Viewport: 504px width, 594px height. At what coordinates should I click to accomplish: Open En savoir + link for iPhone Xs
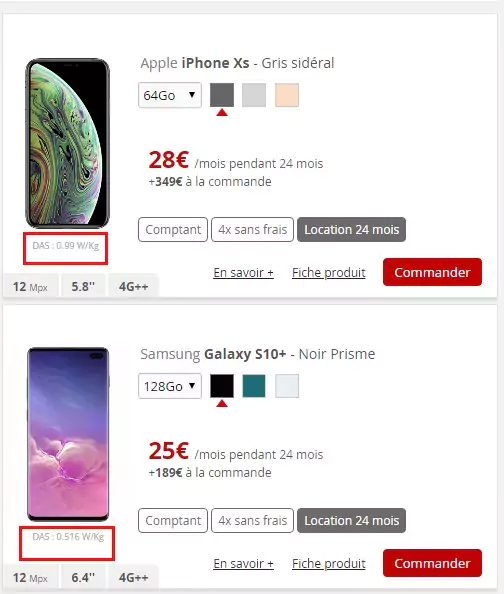click(243, 272)
